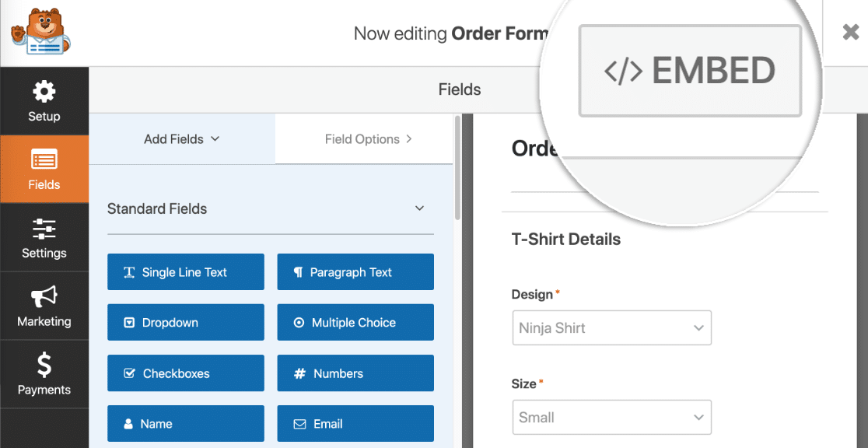The image size is (868, 448).
Task: Click the WPForms bear mascot logo
Action: 40,32
